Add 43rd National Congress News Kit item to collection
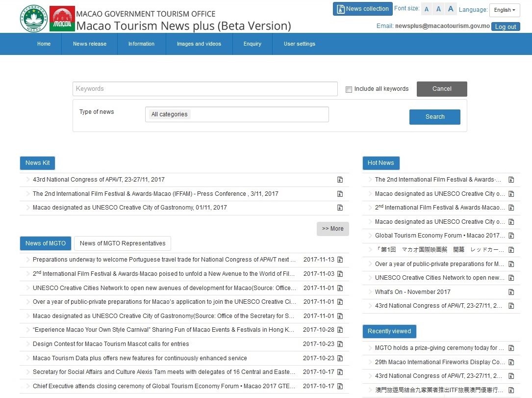Viewport: 532px width, 398px height. click(340, 180)
